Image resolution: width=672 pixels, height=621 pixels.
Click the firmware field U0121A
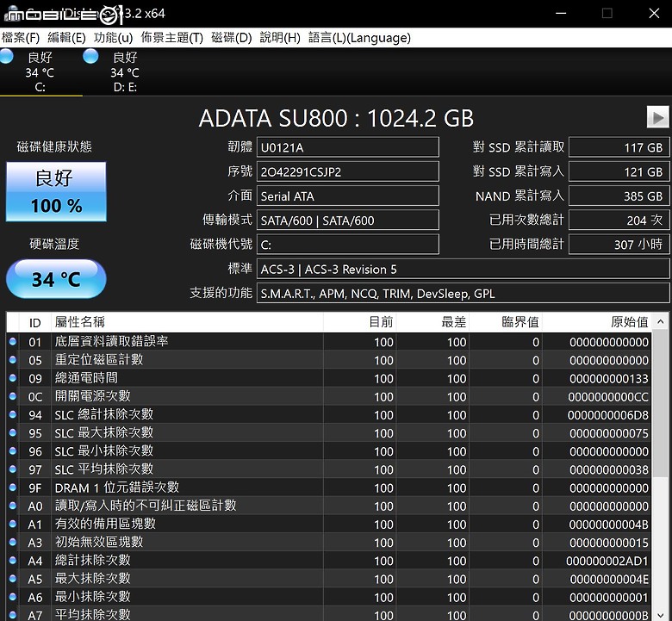point(347,147)
